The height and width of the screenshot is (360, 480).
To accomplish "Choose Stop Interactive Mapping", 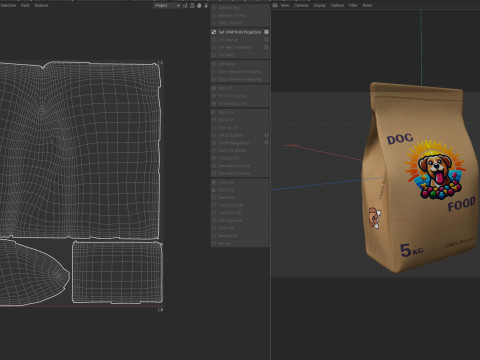I will pyautogui.click(x=240, y=79).
